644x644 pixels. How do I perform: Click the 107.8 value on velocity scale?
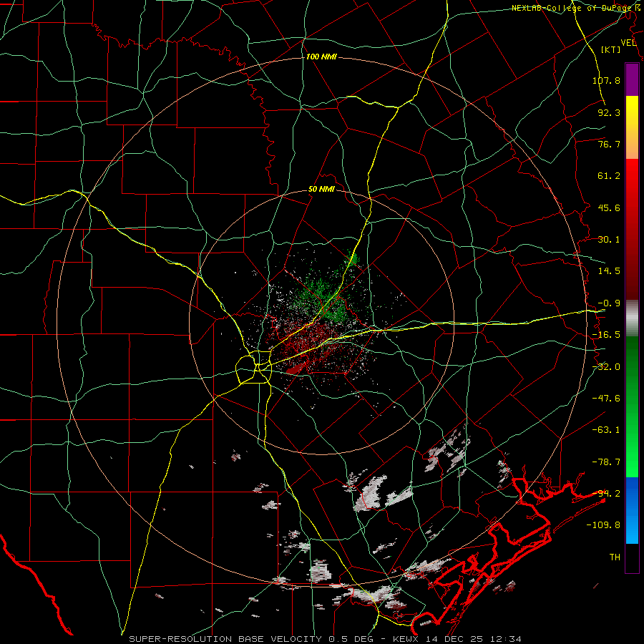tap(606, 80)
